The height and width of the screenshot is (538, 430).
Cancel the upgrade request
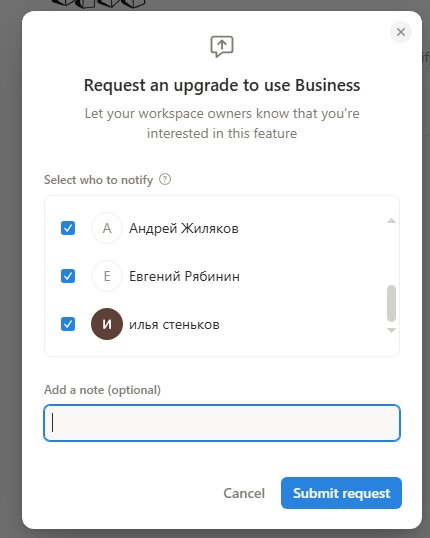pos(244,493)
